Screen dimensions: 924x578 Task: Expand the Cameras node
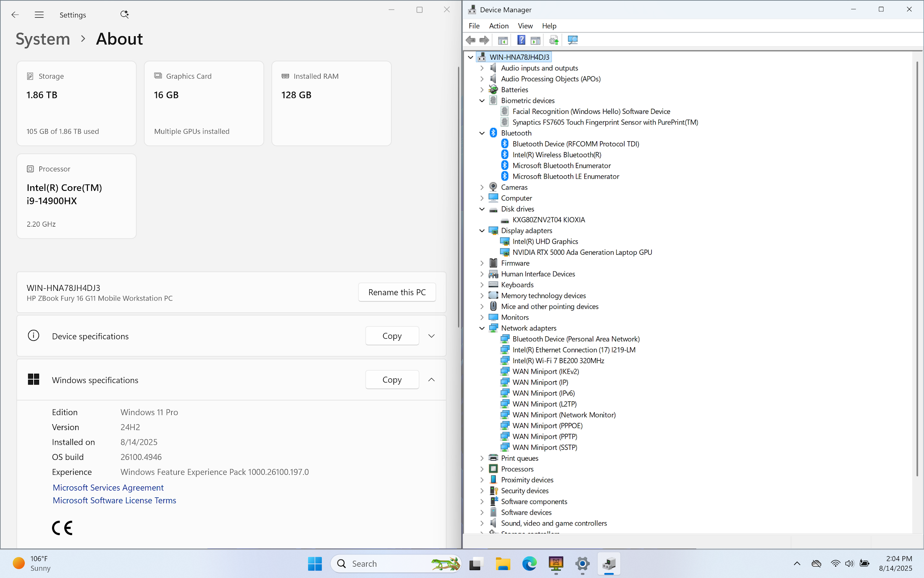pos(482,187)
